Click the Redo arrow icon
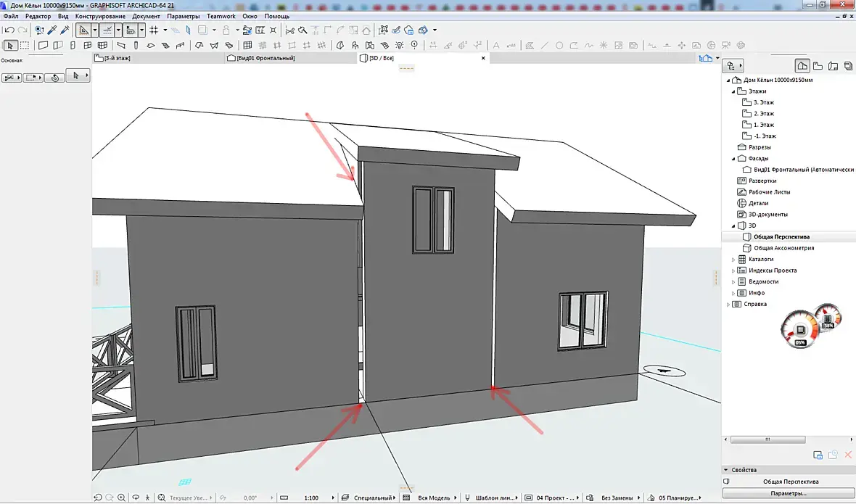This screenshot has height=504, width=856. click(22, 30)
